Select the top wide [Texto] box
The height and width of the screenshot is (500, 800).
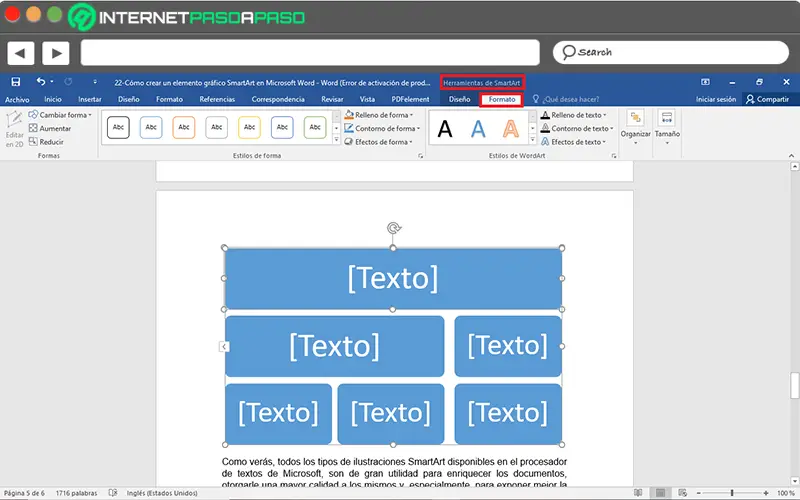coord(393,279)
